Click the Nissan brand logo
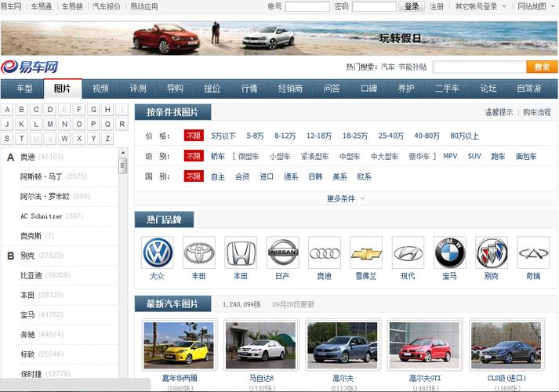 283,252
